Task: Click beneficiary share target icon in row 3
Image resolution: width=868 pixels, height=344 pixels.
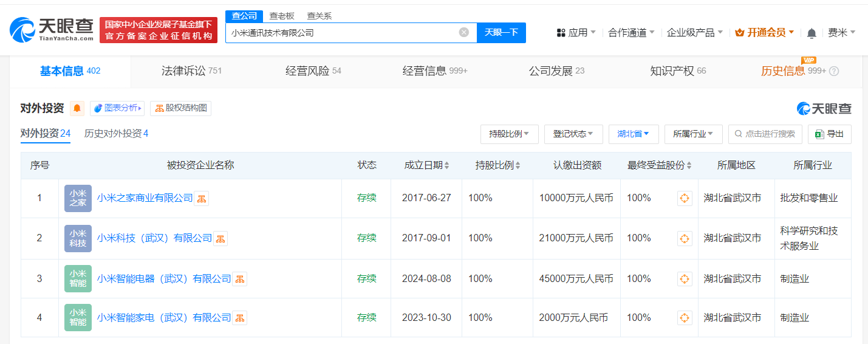Action: pos(685,279)
